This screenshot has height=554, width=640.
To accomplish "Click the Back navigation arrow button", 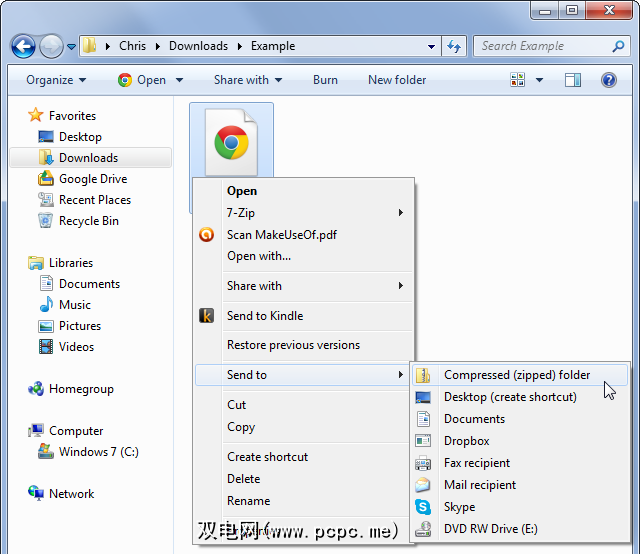I will point(23,46).
